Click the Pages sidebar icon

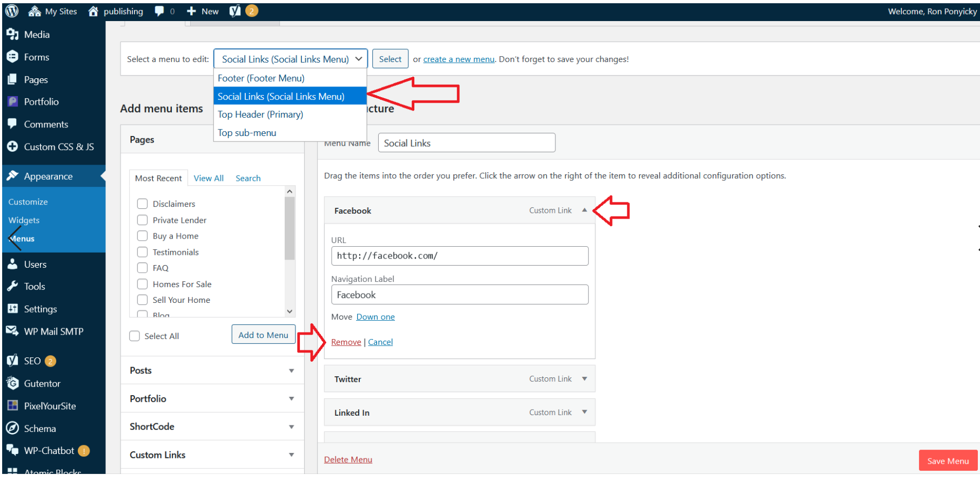(12, 79)
